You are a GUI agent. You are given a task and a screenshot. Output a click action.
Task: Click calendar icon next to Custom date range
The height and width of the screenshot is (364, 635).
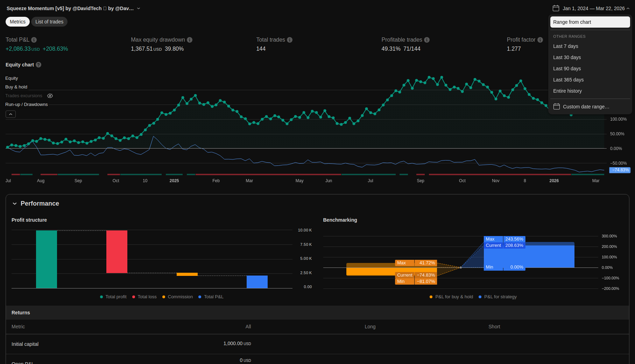tap(557, 107)
